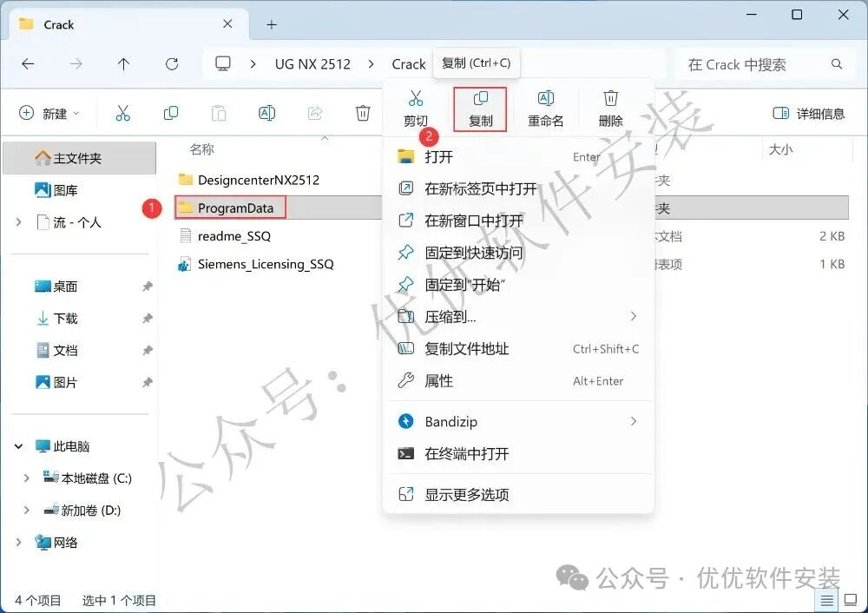Close the Crack tab
868x613 pixels.
coord(227,23)
